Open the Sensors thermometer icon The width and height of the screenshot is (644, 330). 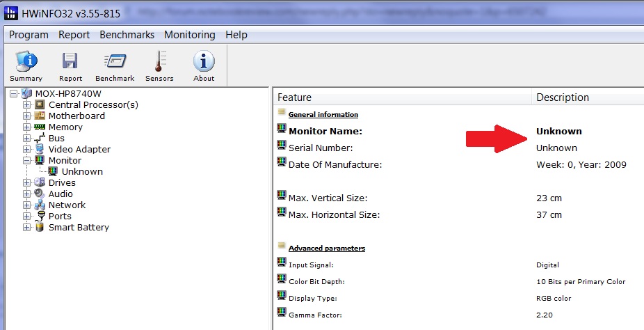click(x=159, y=62)
